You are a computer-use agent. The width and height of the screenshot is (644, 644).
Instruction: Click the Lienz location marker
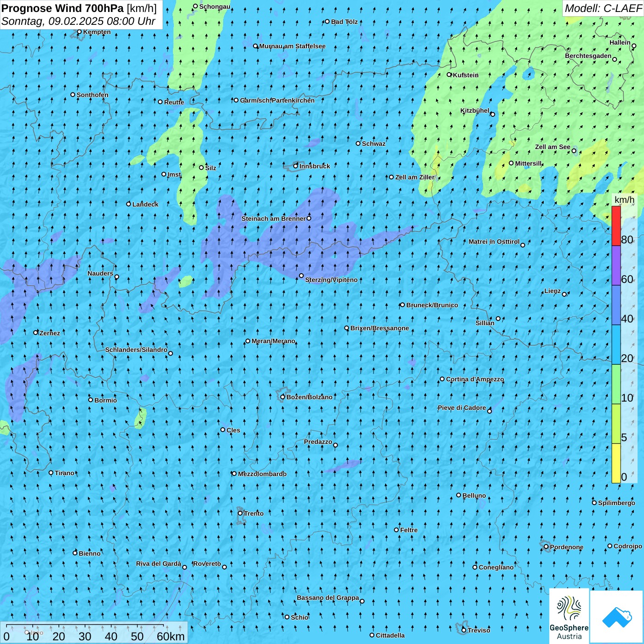[x=564, y=294]
